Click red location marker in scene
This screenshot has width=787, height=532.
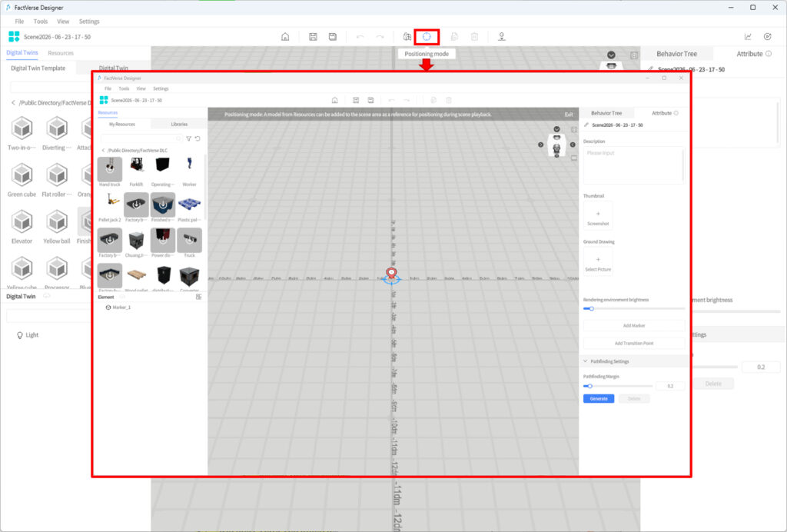[391, 274]
